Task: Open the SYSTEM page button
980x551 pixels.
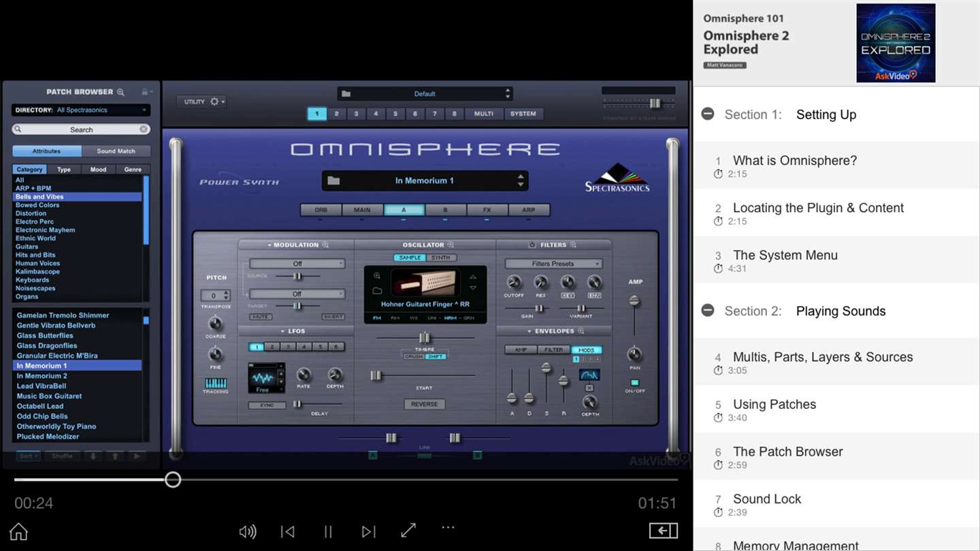Action: pyautogui.click(x=523, y=114)
